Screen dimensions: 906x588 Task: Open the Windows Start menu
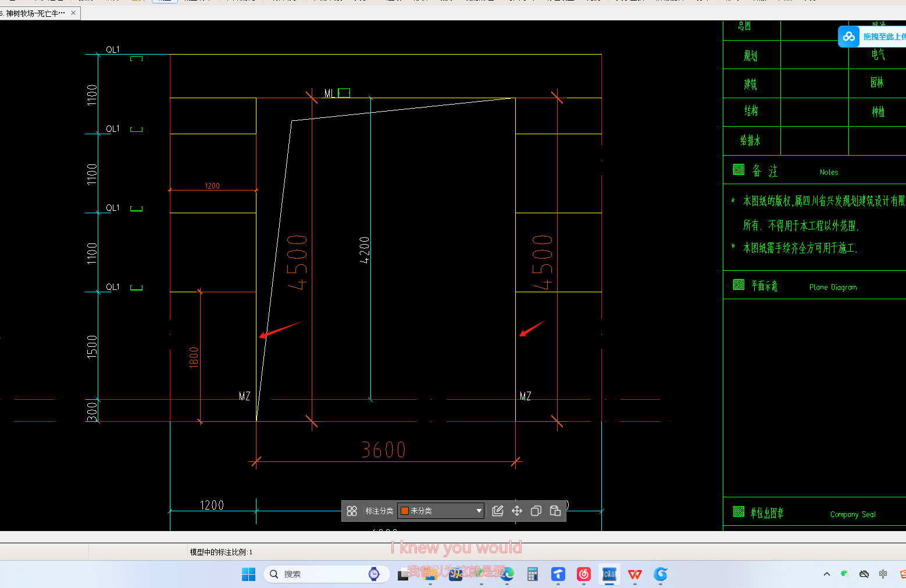coord(248,574)
